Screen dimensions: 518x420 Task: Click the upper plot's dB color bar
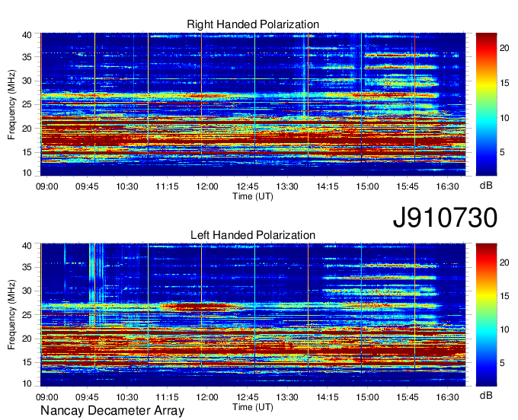(x=486, y=104)
